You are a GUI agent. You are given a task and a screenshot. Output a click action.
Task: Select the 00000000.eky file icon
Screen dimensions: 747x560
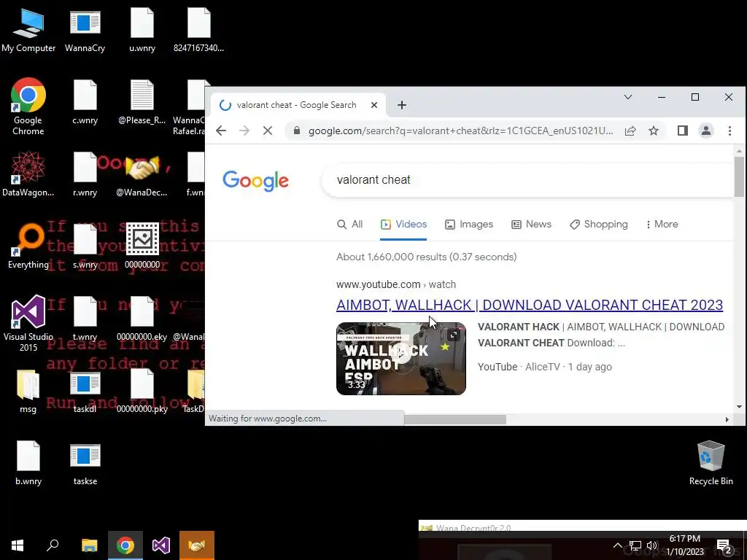[142, 319]
